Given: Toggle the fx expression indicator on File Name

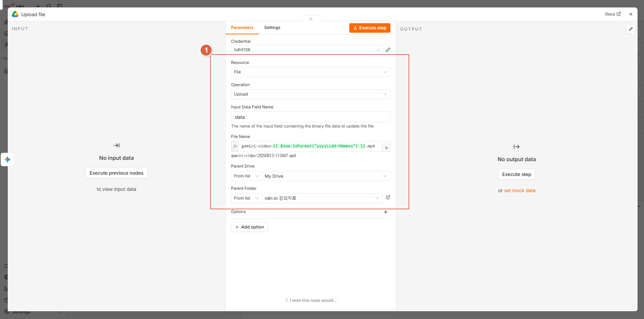Looking at the screenshot, I should click(x=235, y=146).
